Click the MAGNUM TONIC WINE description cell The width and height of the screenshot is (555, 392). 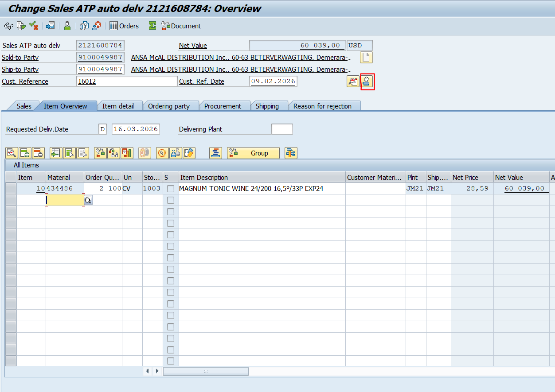(x=262, y=189)
